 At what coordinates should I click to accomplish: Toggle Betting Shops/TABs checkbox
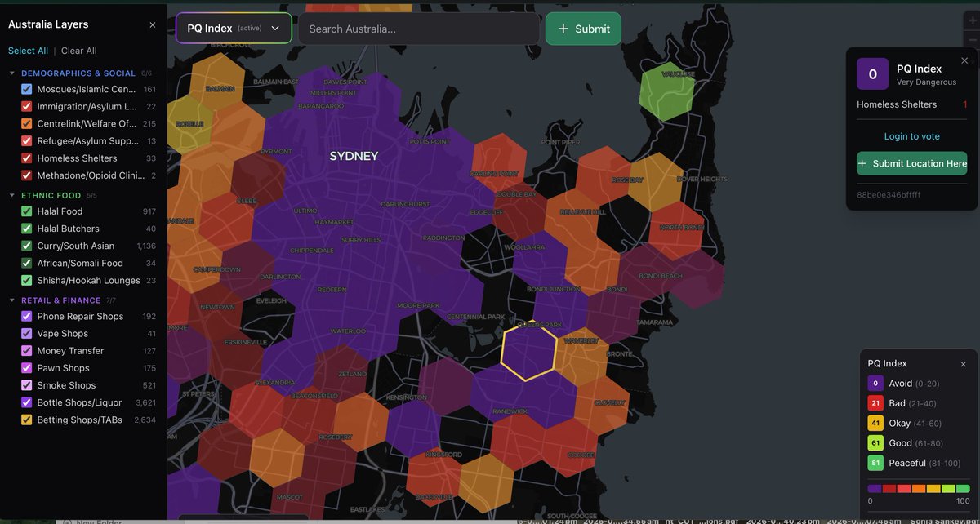coord(27,420)
